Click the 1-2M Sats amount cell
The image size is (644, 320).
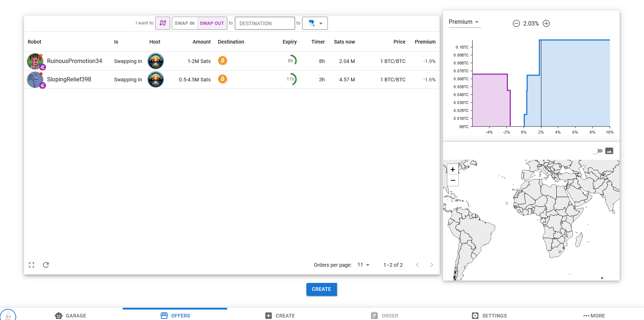click(x=199, y=61)
